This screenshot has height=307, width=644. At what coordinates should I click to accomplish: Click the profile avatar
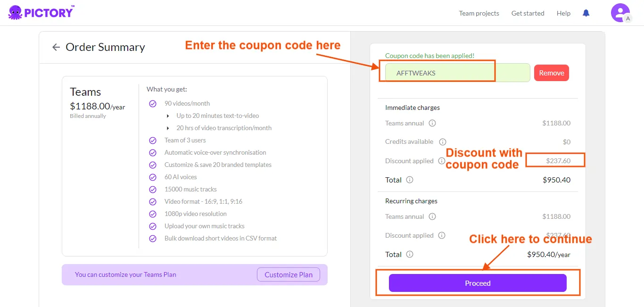(x=620, y=12)
